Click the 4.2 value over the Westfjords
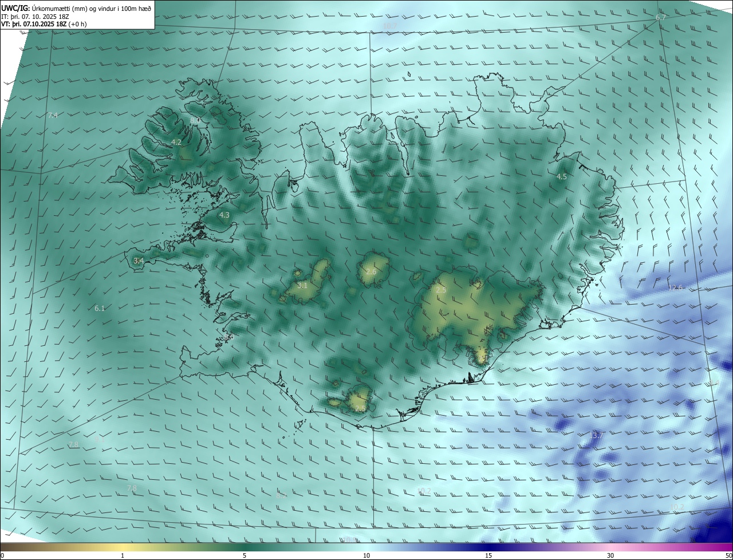Viewport: 733px width, 560px height. (x=176, y=143)
